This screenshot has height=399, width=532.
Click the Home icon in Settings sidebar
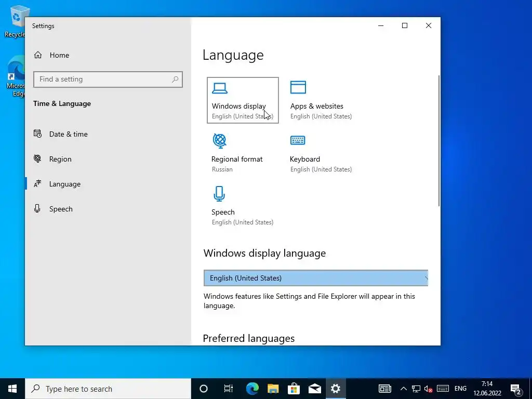37,55
